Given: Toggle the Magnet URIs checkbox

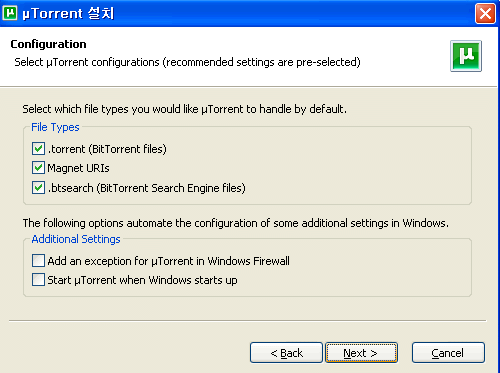Looking at the screenshot, I should 38,168.
